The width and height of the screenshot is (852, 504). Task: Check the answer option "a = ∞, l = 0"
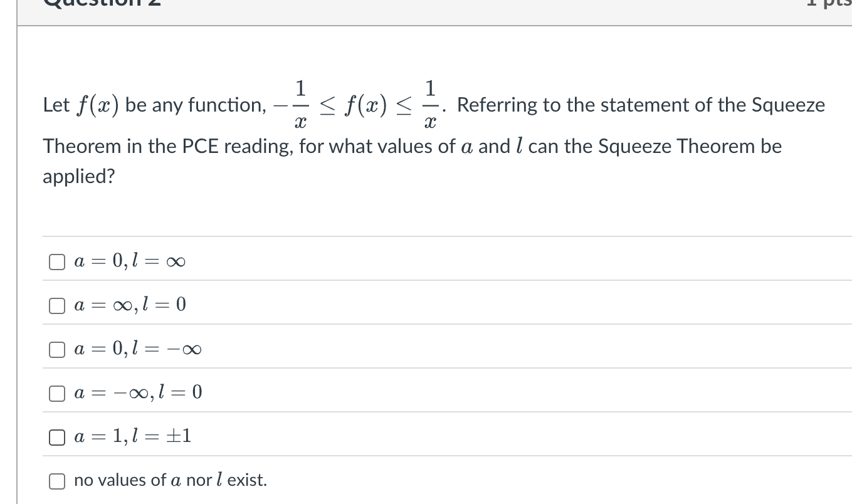56,305
